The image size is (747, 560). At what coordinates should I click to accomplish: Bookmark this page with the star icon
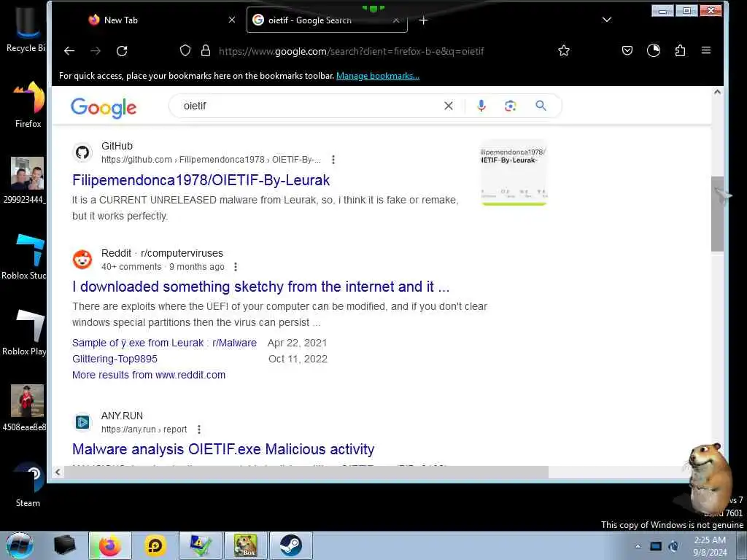(x=564, y=50)
